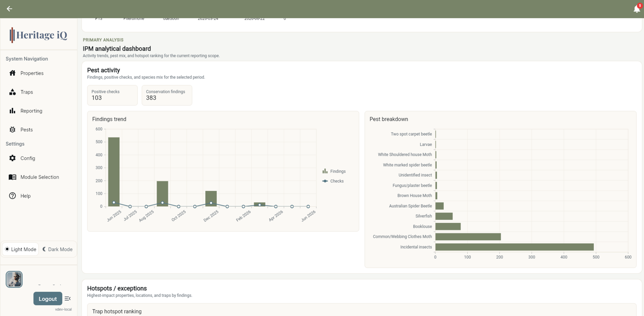The width and height of the screenshot is (644, 316).
Task: Click the Australian Spider Beetle bar
Action: tap(439, 206)
